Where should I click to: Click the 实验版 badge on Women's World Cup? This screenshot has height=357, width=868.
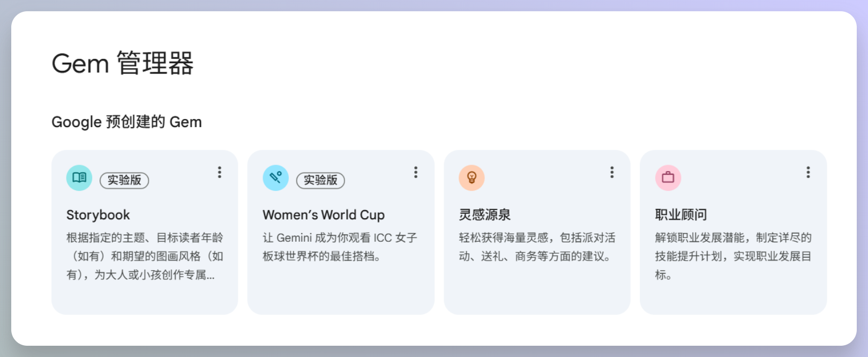[321, 181]
